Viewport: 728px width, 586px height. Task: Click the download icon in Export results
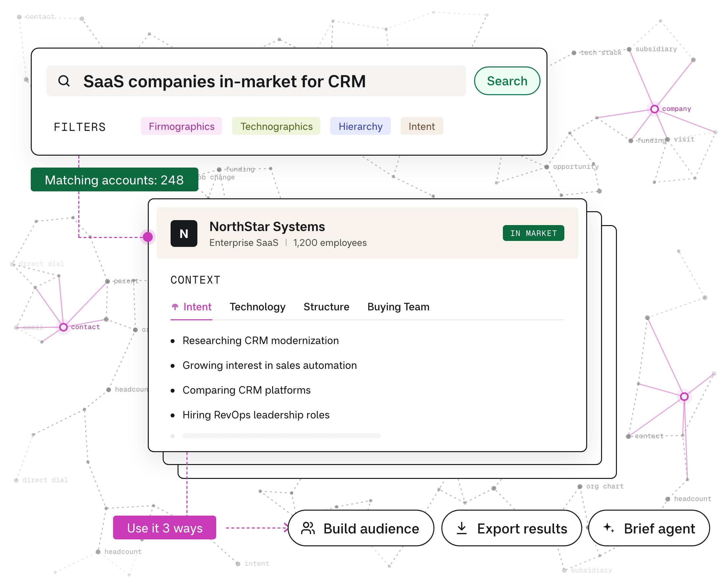point(462,528)
